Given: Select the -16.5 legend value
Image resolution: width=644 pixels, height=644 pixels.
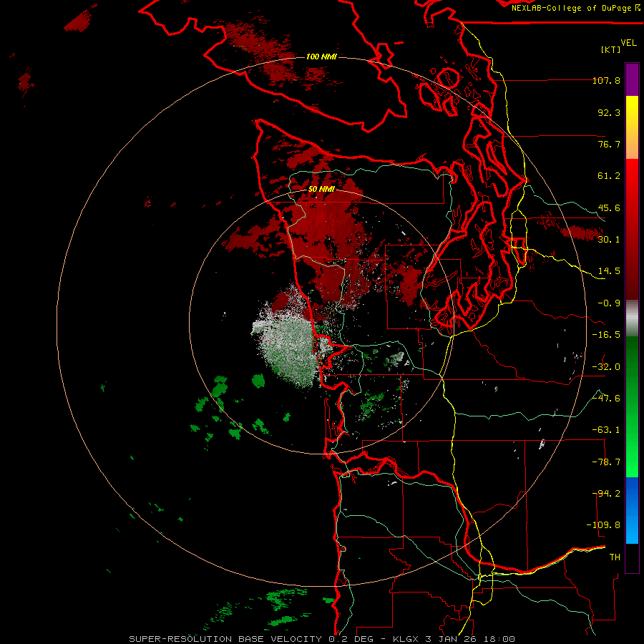Looking at the screenshot, I should 606,335.
